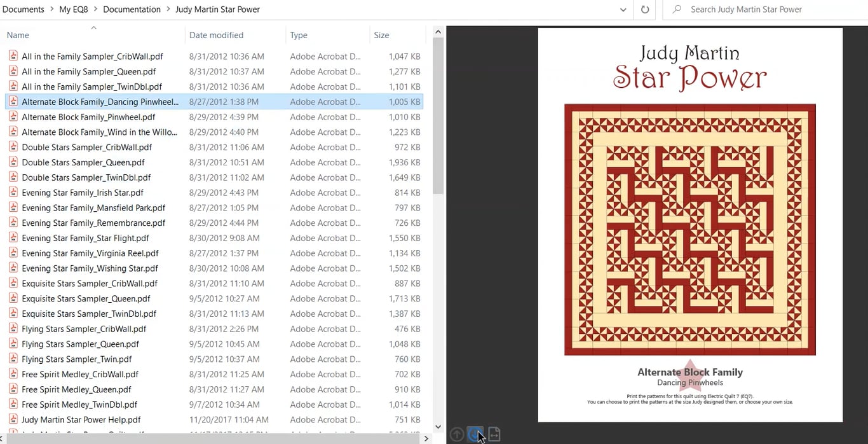Click PDF icon of Flying Stars Sampler_CribWall
The image size is (868, 444).
click(13, 329)
